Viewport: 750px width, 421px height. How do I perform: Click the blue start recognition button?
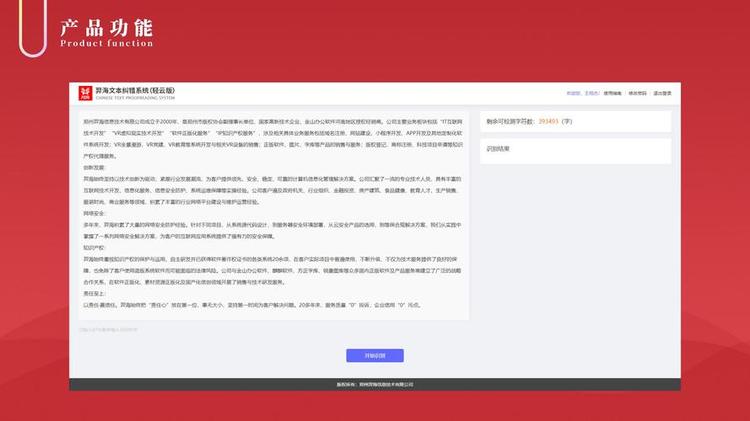[x=375, y=355]
